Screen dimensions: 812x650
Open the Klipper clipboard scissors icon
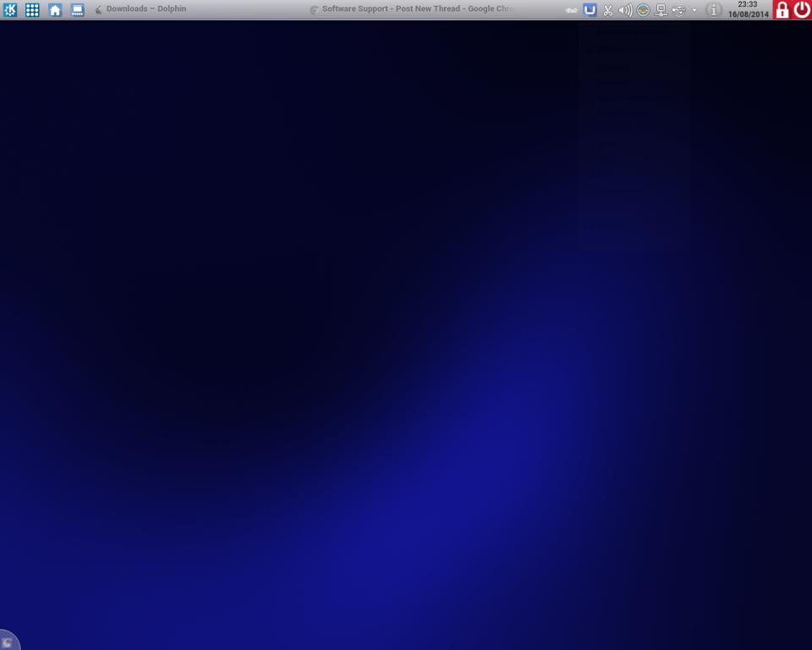(607, 10)
